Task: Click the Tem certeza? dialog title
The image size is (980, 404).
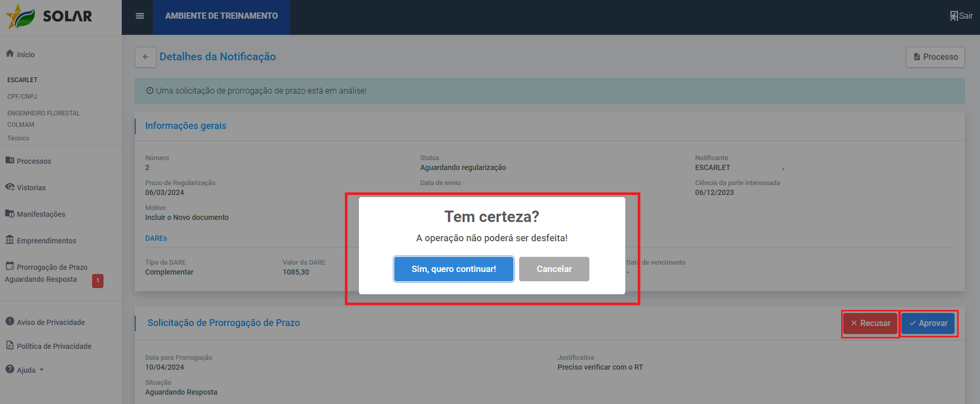Action: [x=492, y=216]
